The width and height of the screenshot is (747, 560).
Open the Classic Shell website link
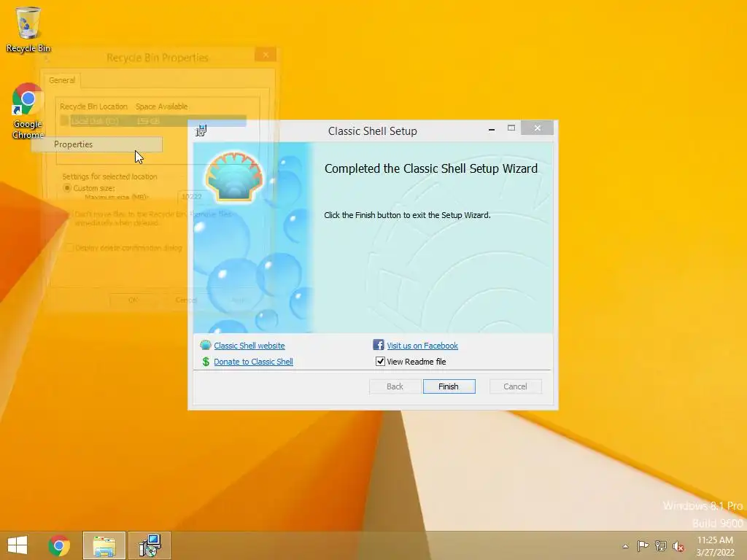pos(249,346)
